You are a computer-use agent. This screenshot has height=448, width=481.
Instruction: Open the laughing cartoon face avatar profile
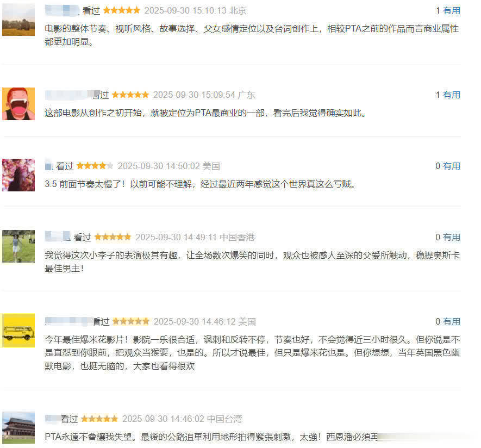[18, 104]
